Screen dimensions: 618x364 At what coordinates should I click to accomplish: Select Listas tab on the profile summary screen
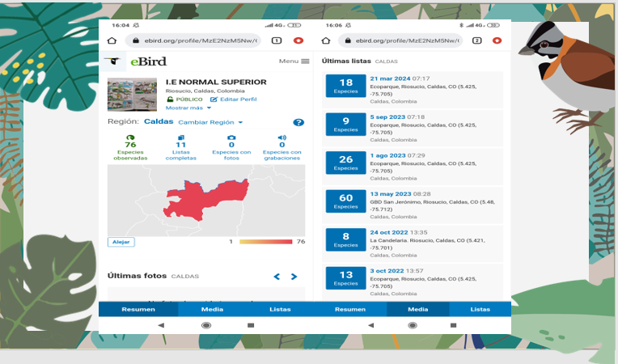280,309
